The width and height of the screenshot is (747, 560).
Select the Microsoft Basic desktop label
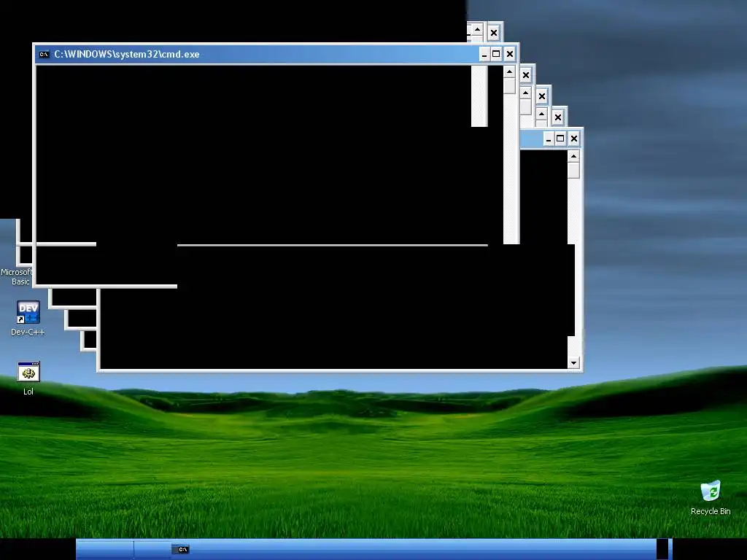tap(16, 276)
